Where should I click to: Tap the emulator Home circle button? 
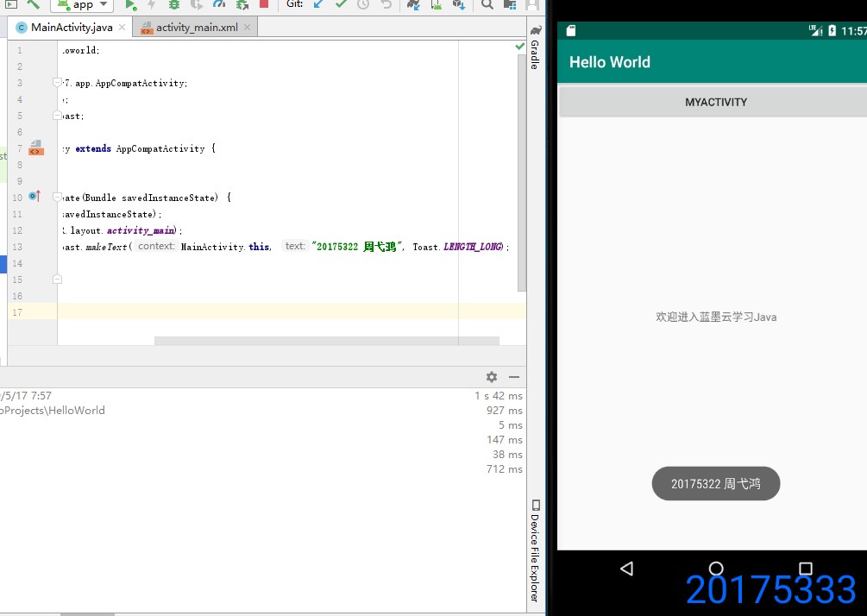[x=716, y=569]
